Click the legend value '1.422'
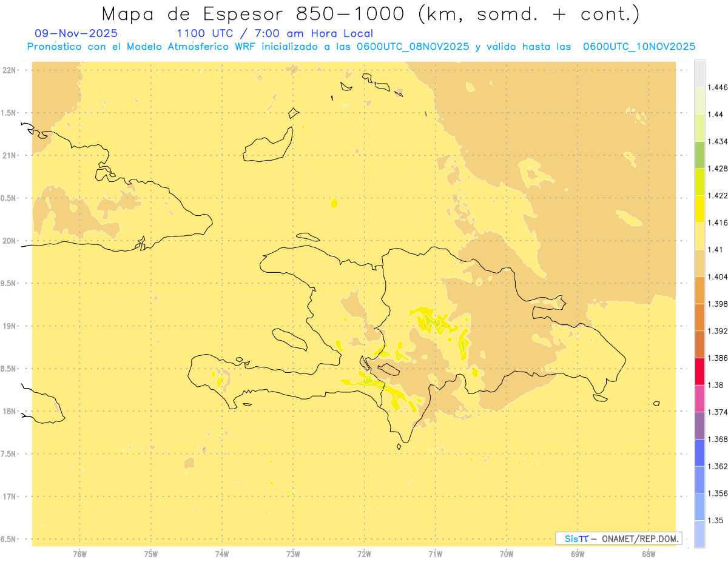Image resolution: width=728 pixels, height=562 pixels. tap(718, 196)
